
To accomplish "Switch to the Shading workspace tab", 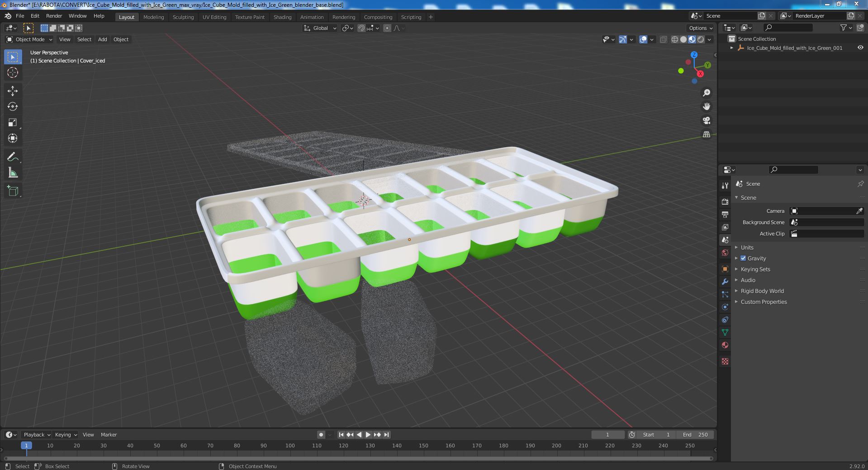I will click(x=282, y=17).
